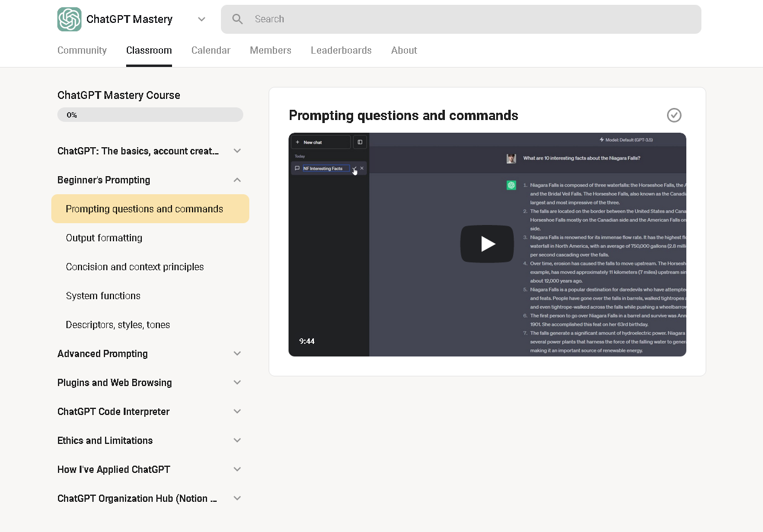Focus the Search input field
Viewport: 763px width, 532px height.
pos(461,19)
